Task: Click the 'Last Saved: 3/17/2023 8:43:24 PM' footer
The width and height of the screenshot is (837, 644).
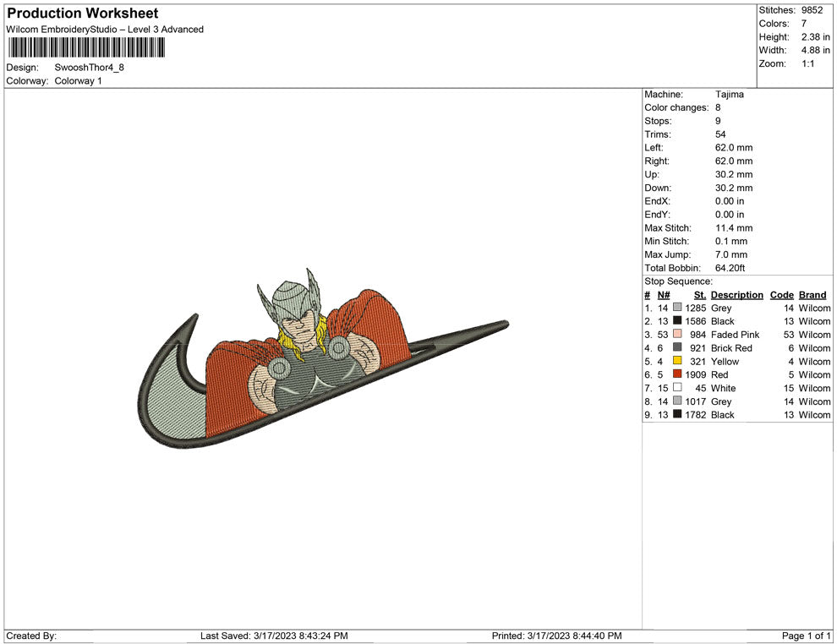Action: (x=274, y=636)
